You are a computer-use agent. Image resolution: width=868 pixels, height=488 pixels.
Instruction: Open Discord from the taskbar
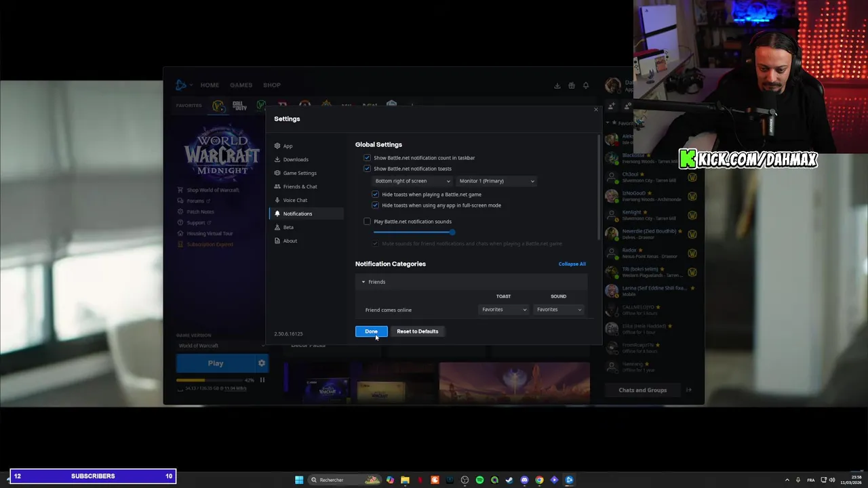524,480
